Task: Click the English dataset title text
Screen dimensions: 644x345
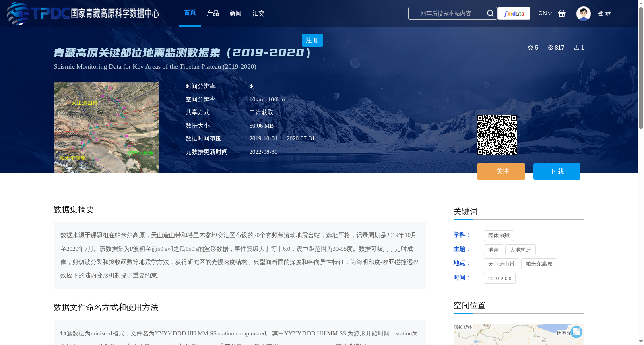Action: tap(155, 67)
